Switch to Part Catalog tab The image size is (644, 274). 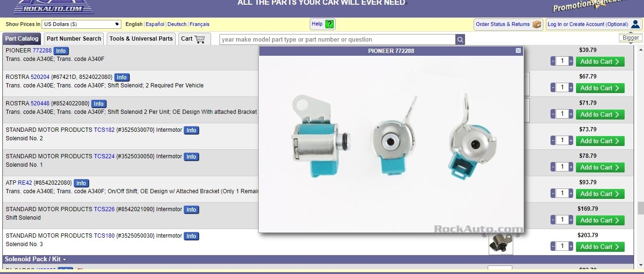pos(22,39)
